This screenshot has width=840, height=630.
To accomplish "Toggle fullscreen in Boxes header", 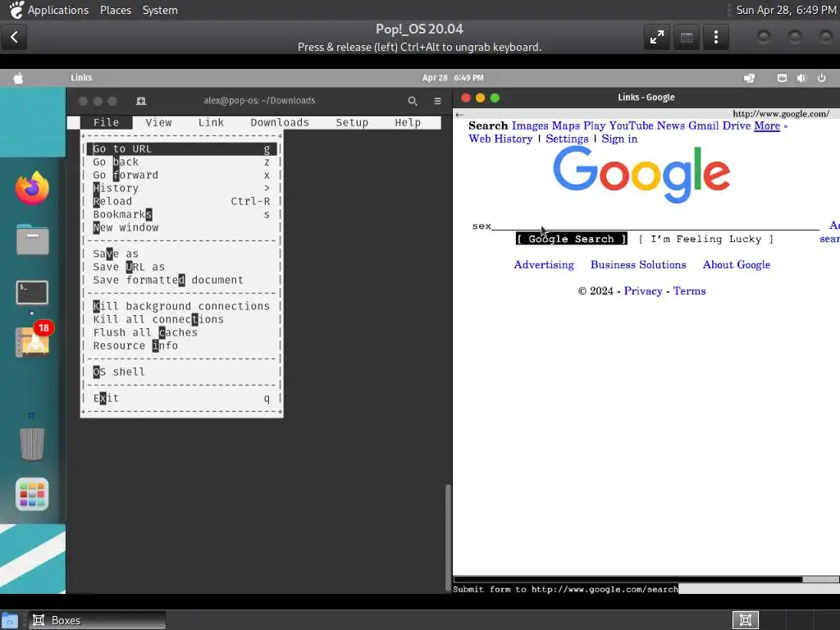I will click(x=657, y=37).
